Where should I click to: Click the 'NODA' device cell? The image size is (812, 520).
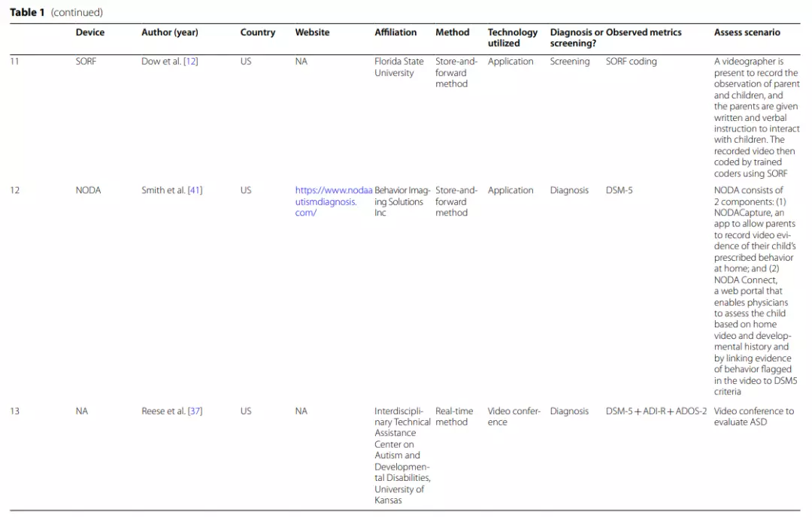coord(88,190)
